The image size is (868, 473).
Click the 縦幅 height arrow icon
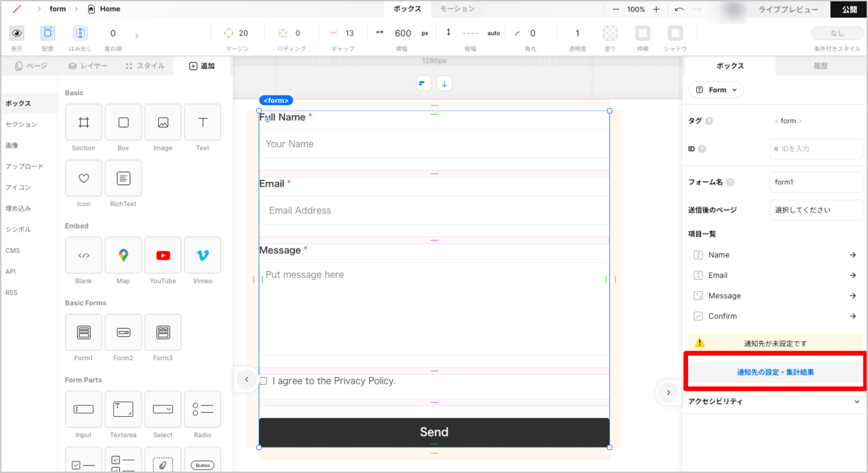coord(448,33)
